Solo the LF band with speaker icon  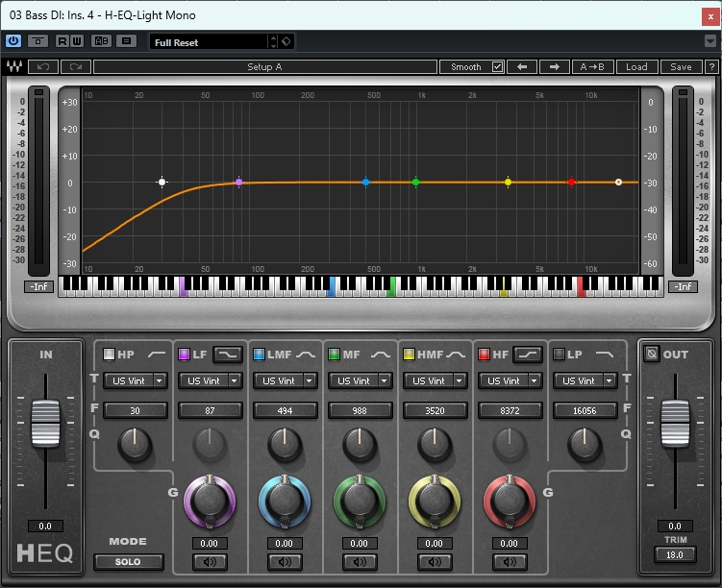pos(210,562)
